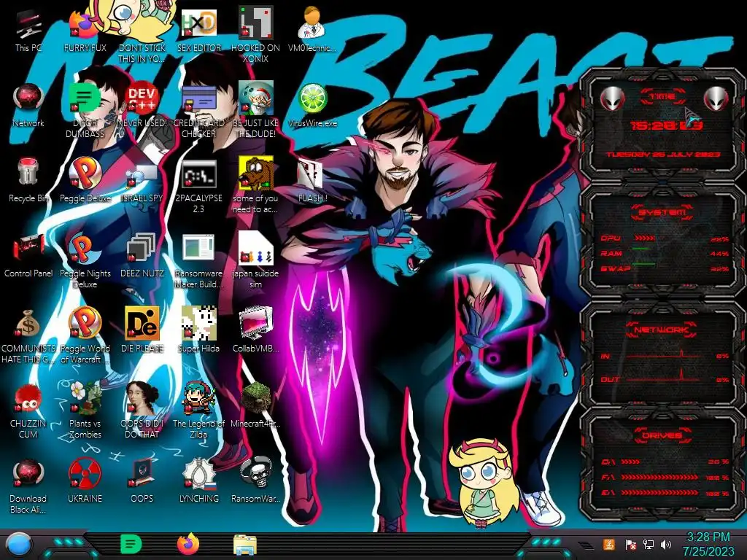Open the taskbar clock showing 3:28 PM

708,544
